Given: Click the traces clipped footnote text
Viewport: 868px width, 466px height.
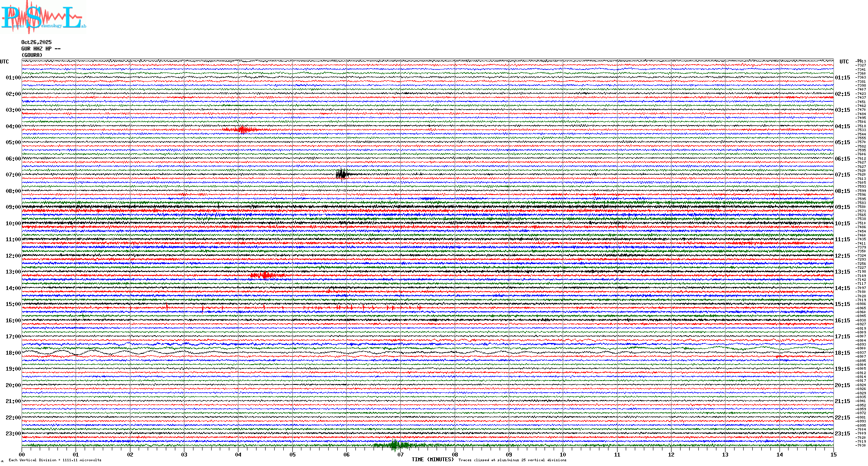Looking at the screenshot, I should [x=512, y=460].
